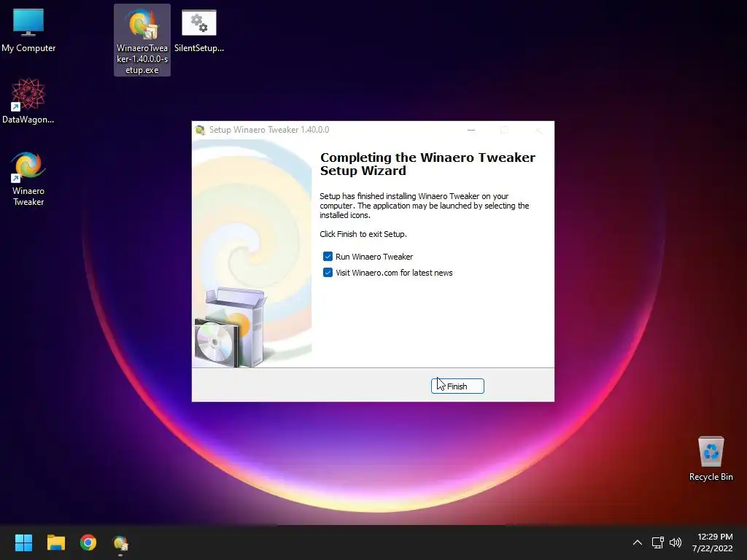Open the Windows Start menu
This screenshot has height=560, width=747.
point(23,542)
